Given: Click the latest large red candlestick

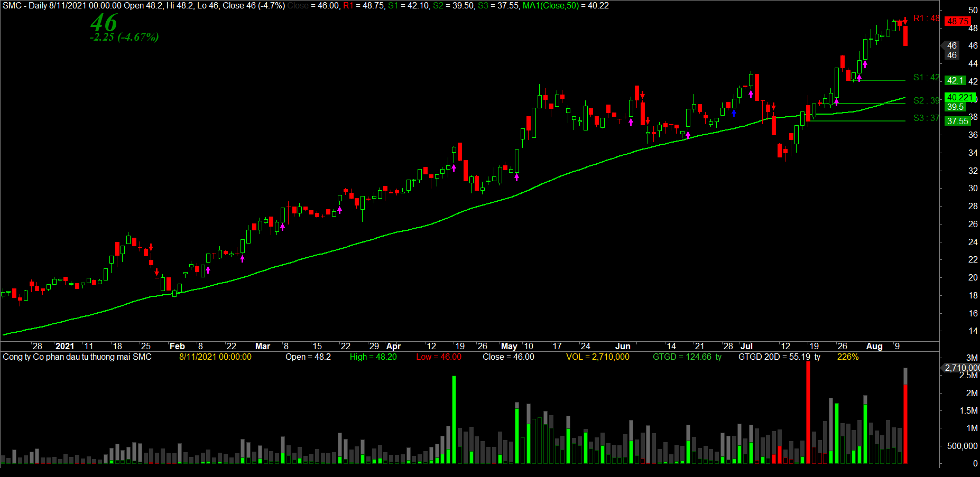Looking at the screenshot, I should tap(905, 36).
